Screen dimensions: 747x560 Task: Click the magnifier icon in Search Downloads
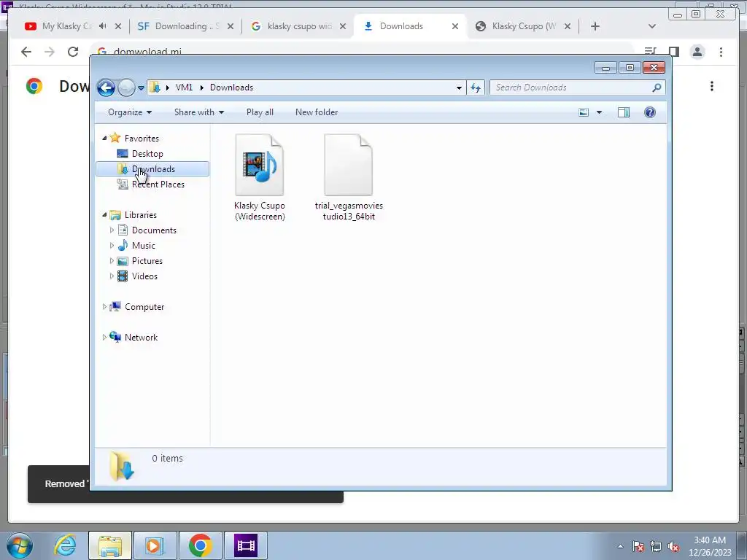click(657, 87)
